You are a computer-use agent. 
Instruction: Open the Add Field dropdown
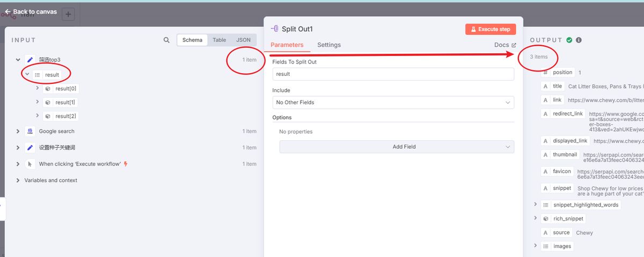point(397,147)
